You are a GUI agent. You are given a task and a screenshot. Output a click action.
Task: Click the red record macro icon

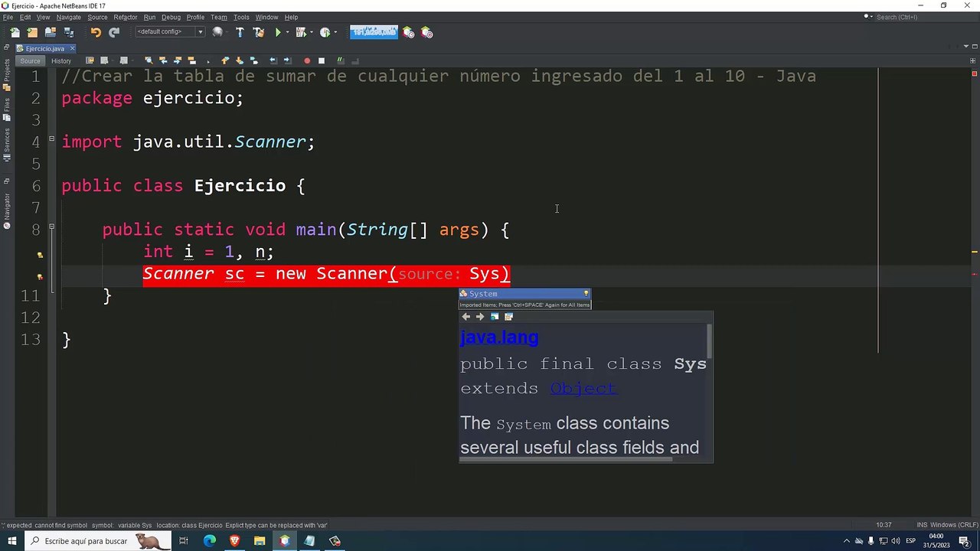pos(307,60)
